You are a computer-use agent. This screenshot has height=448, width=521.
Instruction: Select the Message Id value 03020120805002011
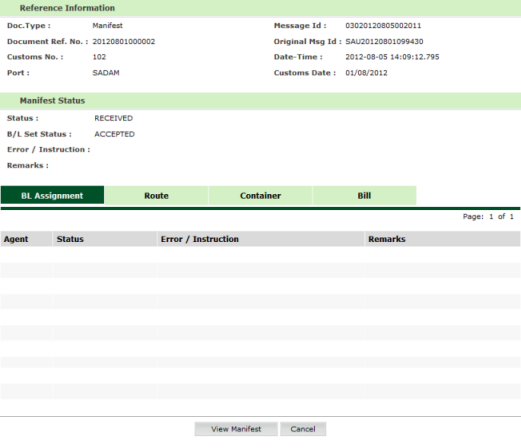(x=383, y=26)
